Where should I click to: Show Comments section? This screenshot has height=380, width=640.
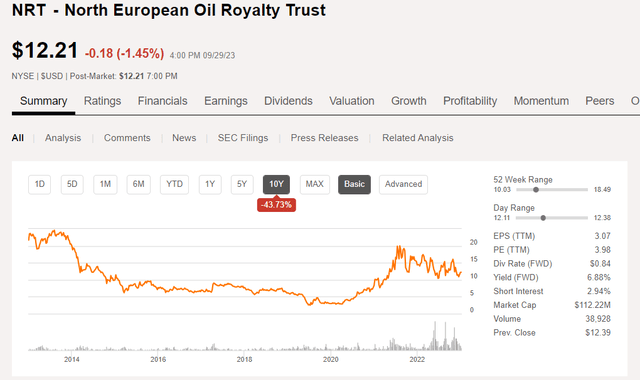[127, 138]
